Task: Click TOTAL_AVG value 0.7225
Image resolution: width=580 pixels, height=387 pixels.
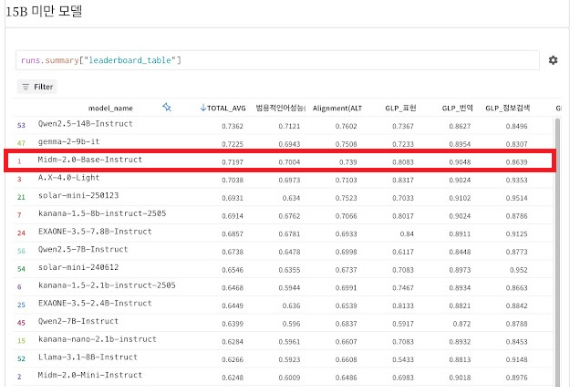Action: tap(232, 144)
